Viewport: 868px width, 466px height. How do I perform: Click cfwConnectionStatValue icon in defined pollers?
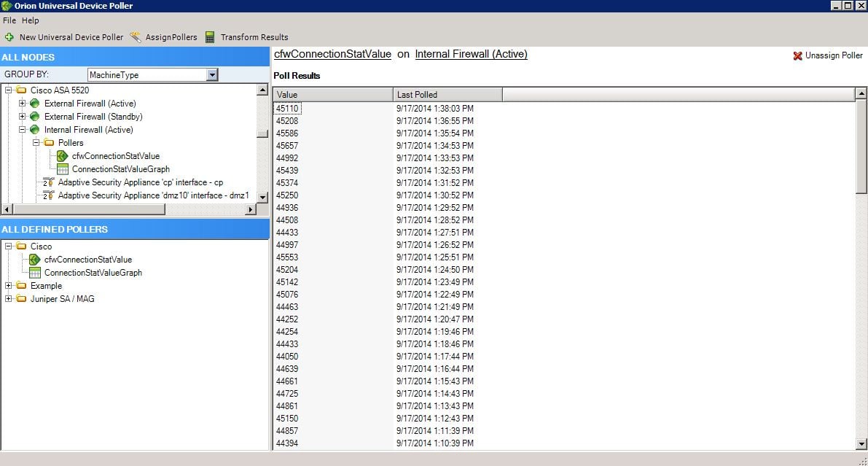click(35, 260)
